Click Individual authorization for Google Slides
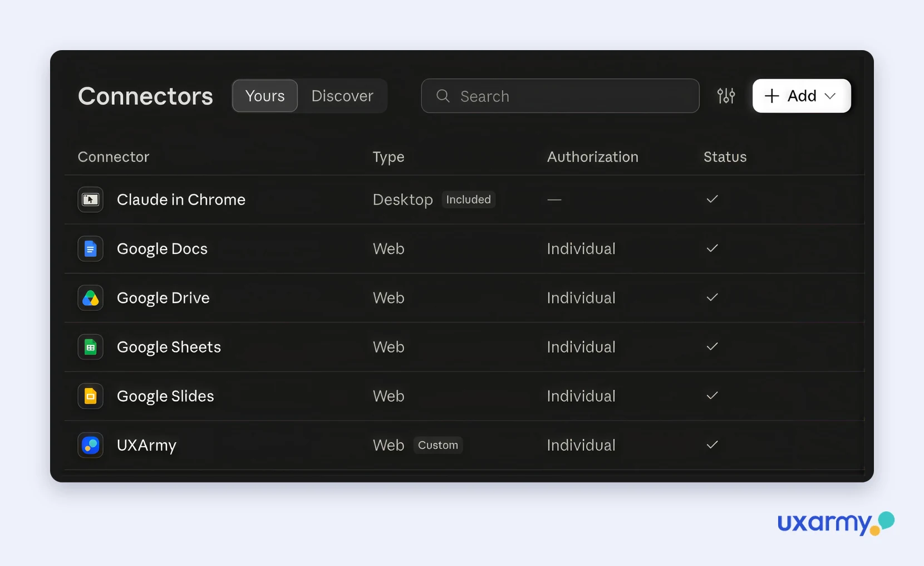This screenshot has width=924, height=566. point(581,396)
